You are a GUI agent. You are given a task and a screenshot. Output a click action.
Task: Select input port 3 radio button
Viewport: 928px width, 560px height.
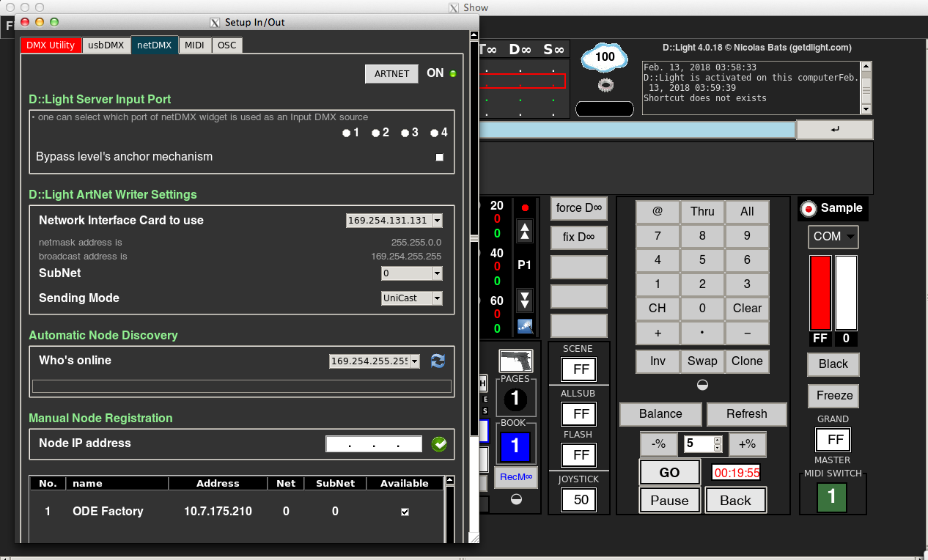pos(405,133)
